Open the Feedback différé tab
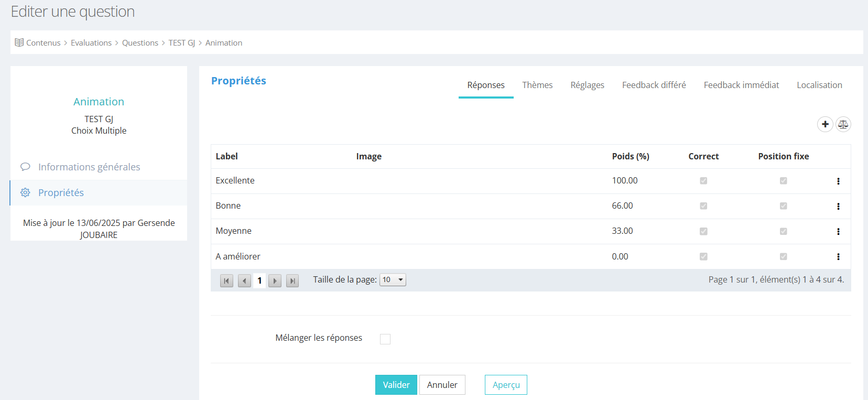The height and width of the screenshot is (400, 868). click(x=654, y=85)
